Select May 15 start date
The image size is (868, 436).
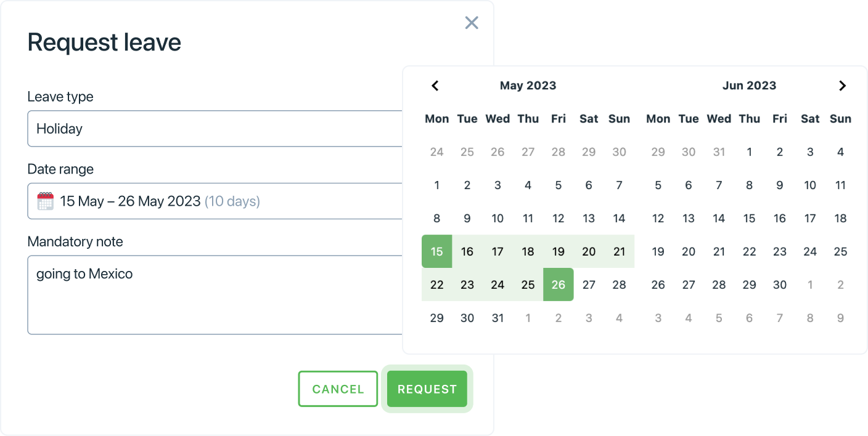[x=436, y=251]
